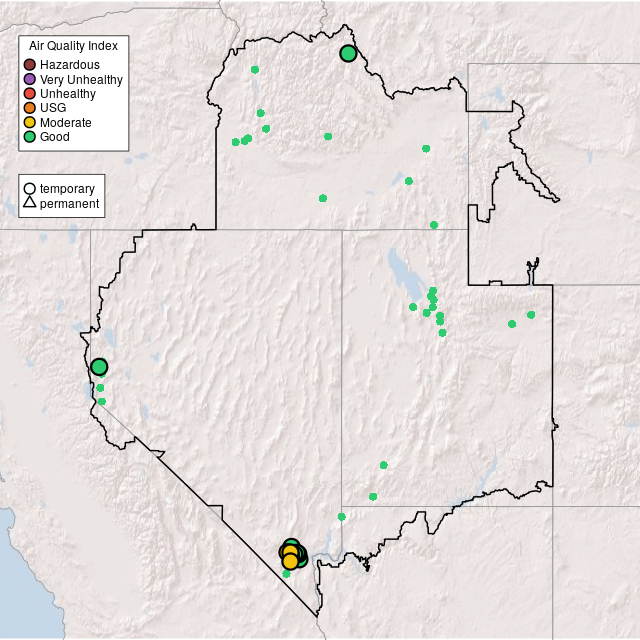Select large green monitor on northern border
640x640 pixels.
(348, 54)
